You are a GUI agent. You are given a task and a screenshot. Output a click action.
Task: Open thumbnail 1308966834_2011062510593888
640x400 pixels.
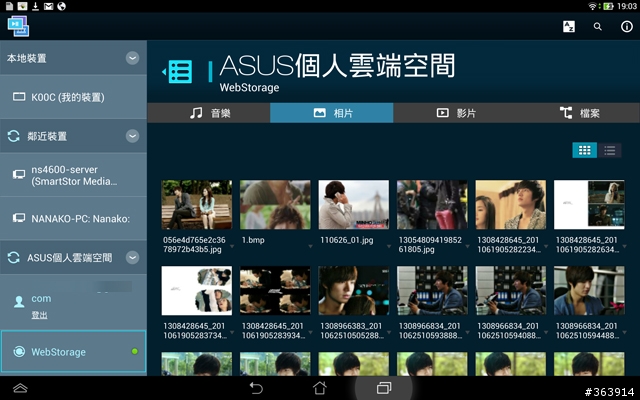(432, 291)
